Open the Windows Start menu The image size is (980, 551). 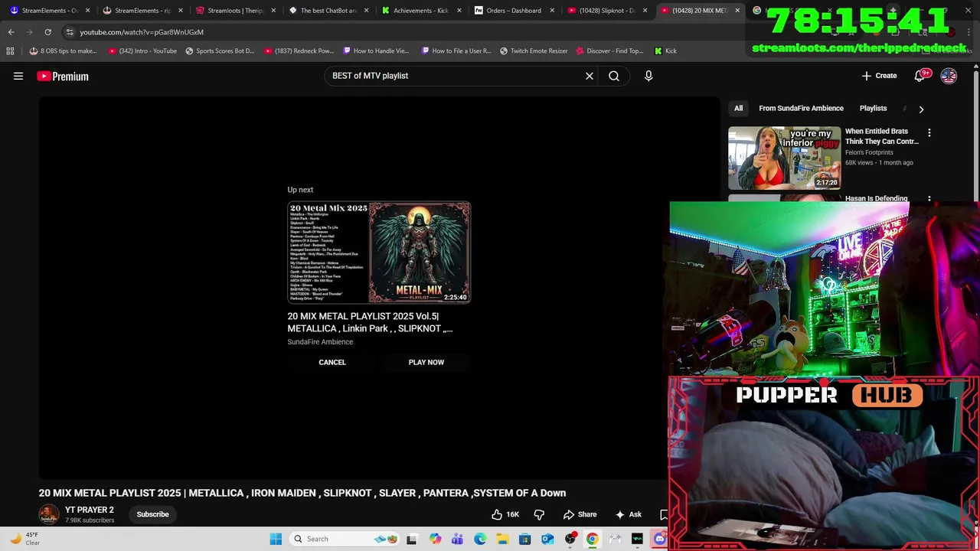pyautogui.click(x=276, y=539)
